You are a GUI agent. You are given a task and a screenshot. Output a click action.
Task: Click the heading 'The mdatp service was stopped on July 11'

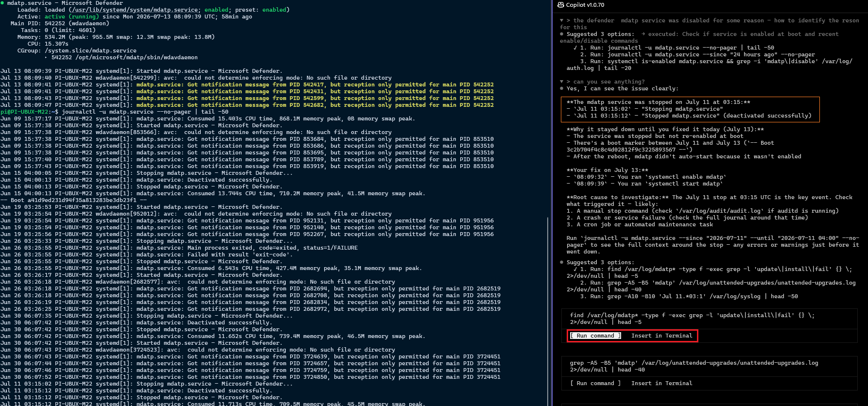coord(659,102)
